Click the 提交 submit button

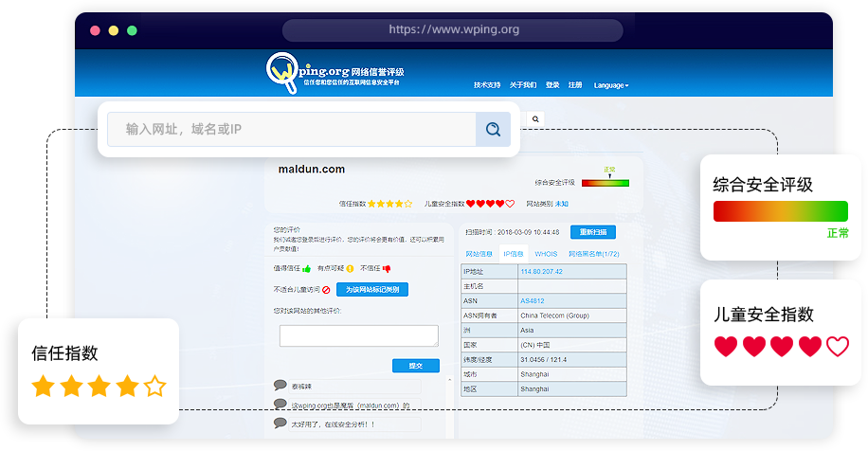tap(416, 366)
